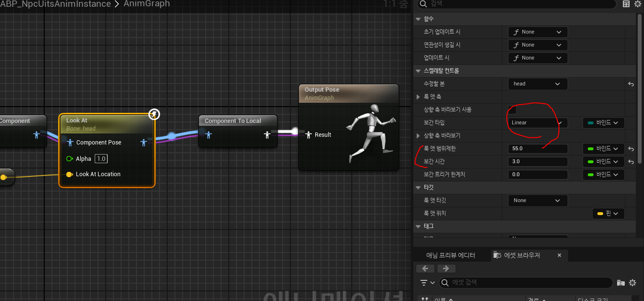The image size is (644, 301).
Task: Click the fast-path lightning icon on Look At node
Action: click(154, 114)
